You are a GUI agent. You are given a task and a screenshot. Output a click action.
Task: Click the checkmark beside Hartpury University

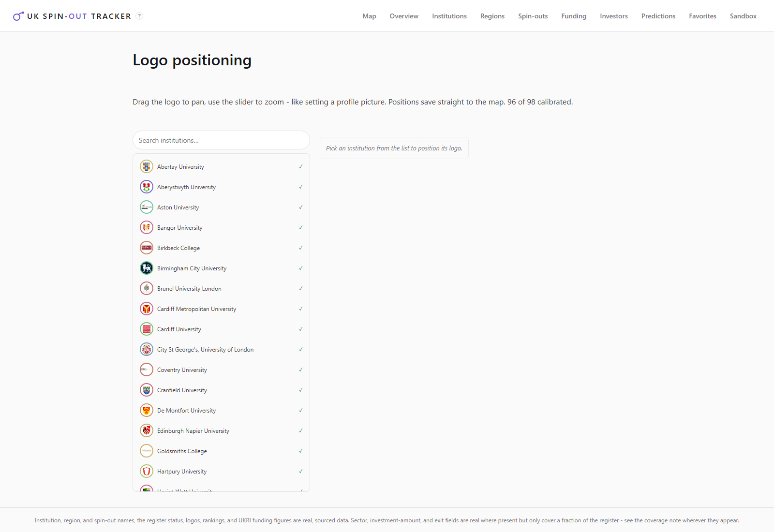point(300,471)
